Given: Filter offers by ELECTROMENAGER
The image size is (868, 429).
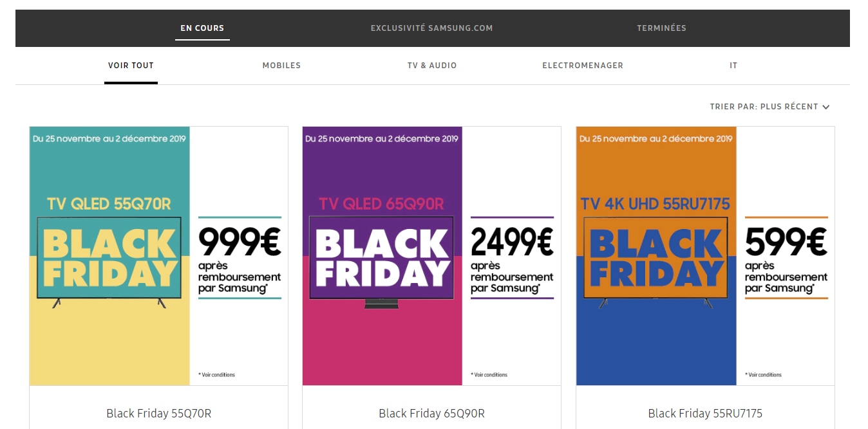Looking at the screenshot, I should pos(583,66).
